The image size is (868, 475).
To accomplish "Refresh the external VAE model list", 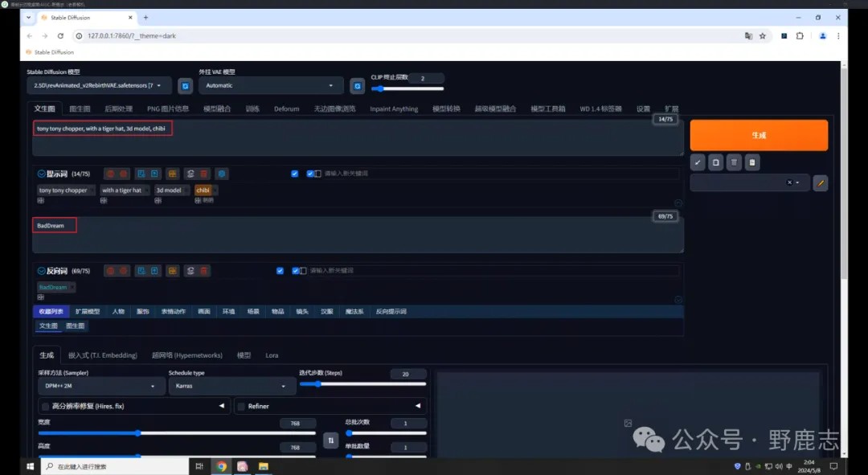I will 357,86.
